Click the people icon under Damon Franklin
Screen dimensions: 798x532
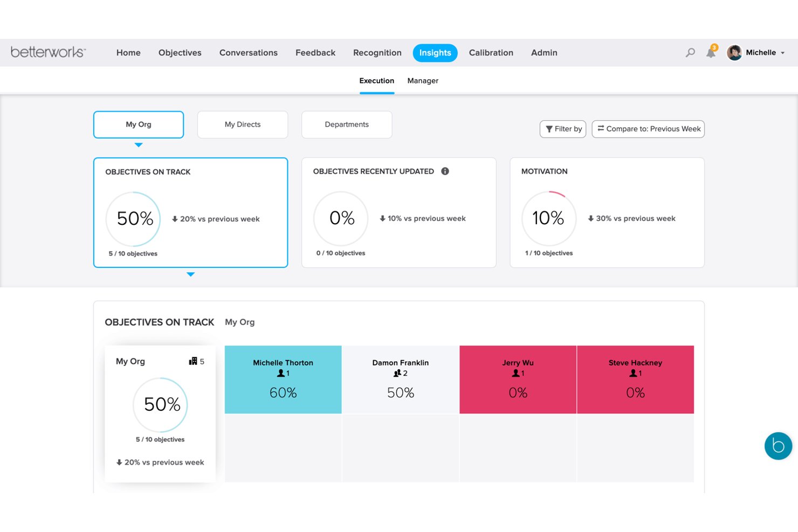point(397,373)
